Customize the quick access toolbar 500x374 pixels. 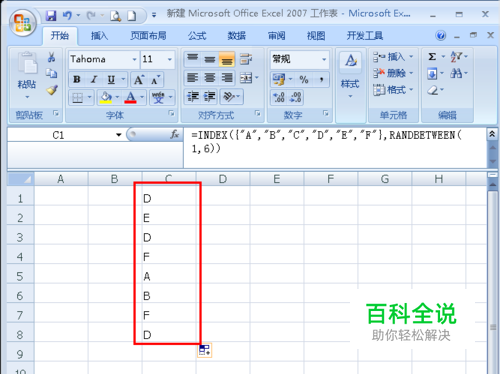[154, 15]
